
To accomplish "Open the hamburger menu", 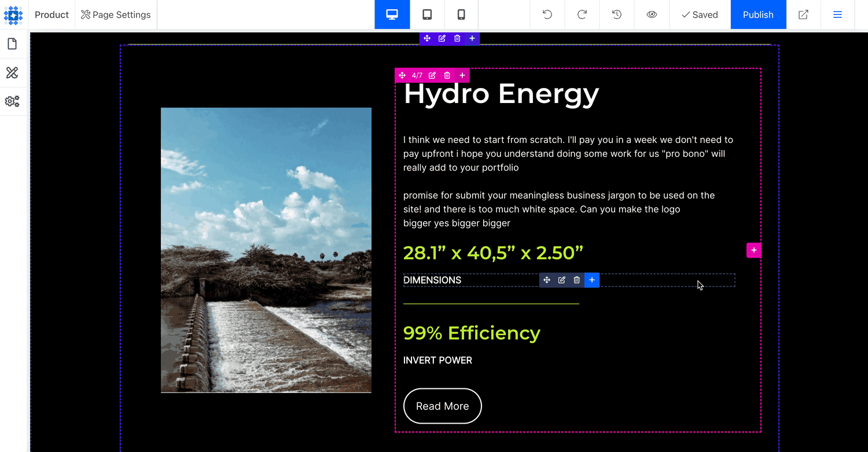I will [837, 14].
